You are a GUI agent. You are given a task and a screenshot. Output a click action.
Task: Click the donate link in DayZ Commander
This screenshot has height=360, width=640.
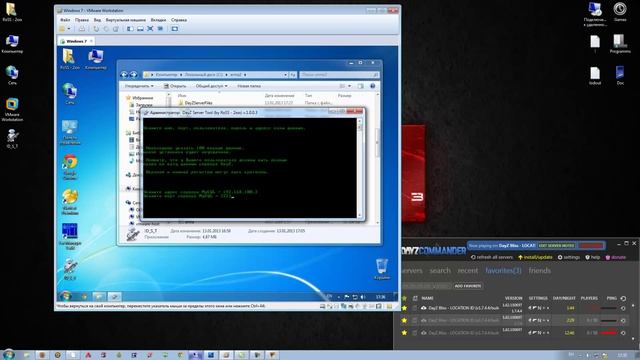point(616,257)
